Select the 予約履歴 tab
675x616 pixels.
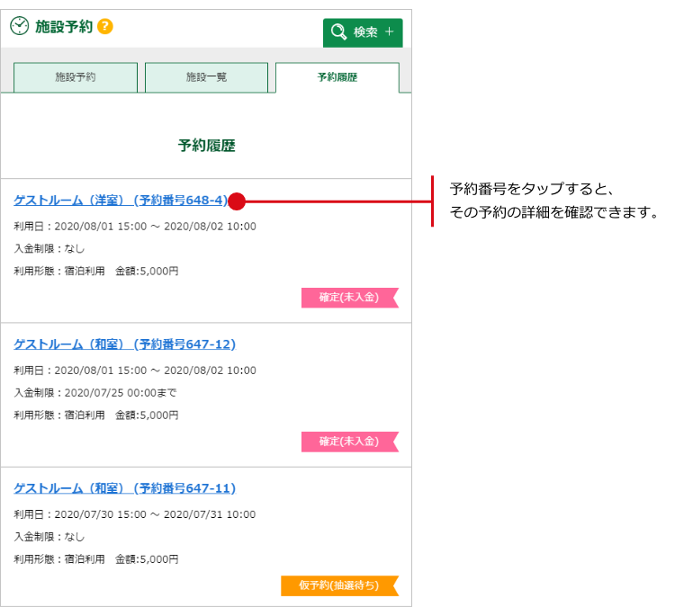click(337, 77)
